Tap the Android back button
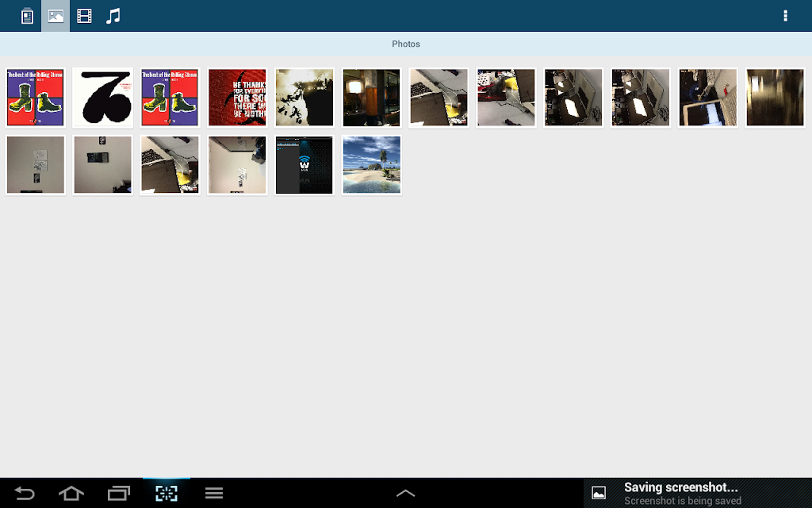The height and width of the screenshot is (508, 812). 25,493
